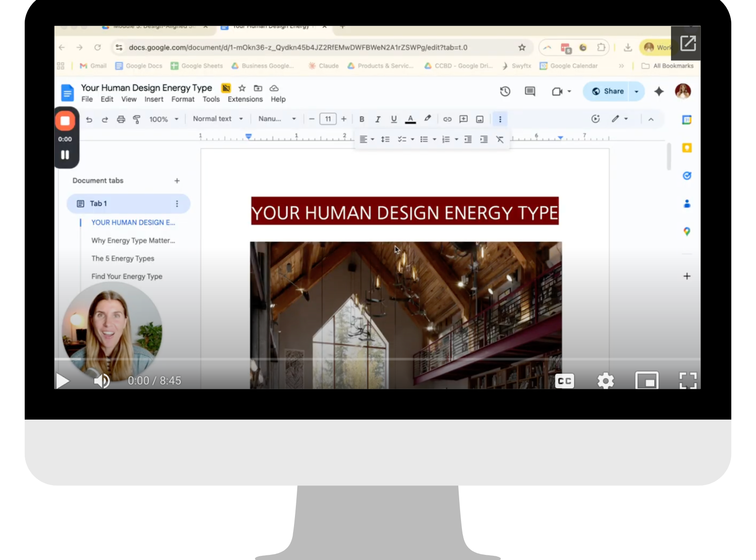Toggle closed captions with the CC button
Screen dimensions: 756x560
(565, 381)
